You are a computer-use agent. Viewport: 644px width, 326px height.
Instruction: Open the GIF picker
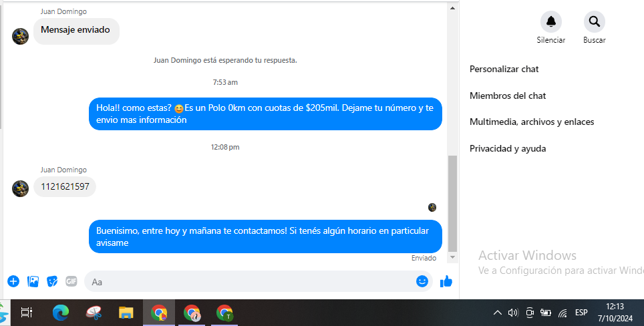tap(71, 281)
